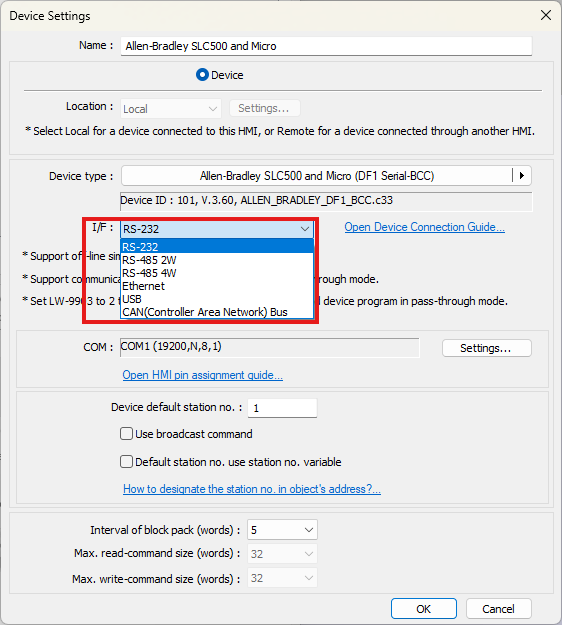Viewport: 562px width, 625px height.
Task: Close the Device Settings dialog
Action: [x=546, y=15]
